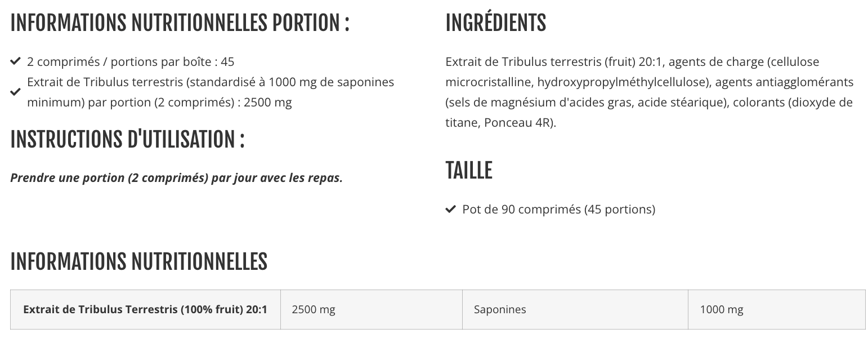This screenshot has width=868, height=338.
Task: Click the "Taille" heading
Action: 469,170
